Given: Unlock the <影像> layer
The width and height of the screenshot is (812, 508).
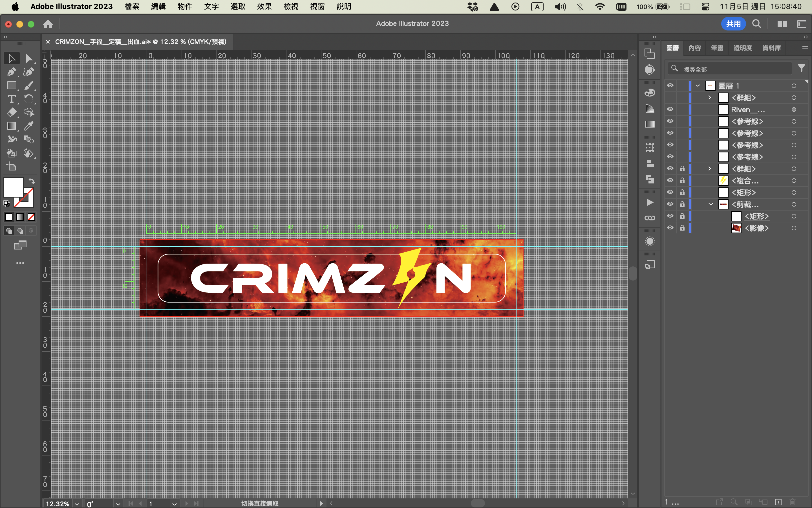Looking at the screenshot, I should (x=682, y=228).
